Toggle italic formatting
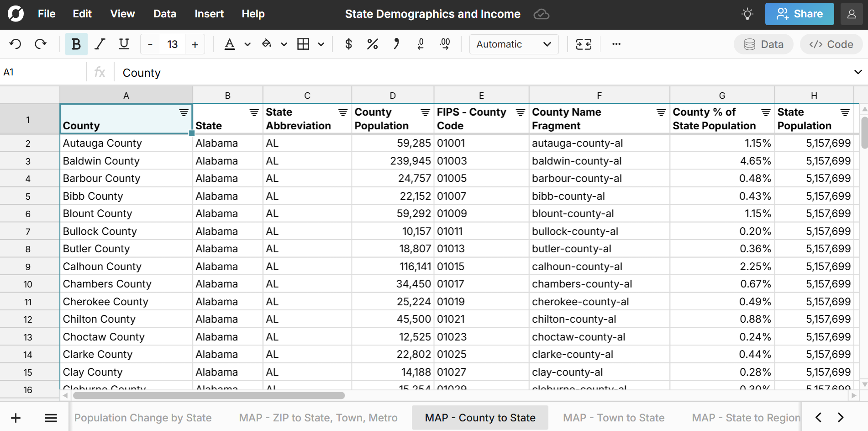This screenshot has width=868, height=431. (x=100, y=44)
